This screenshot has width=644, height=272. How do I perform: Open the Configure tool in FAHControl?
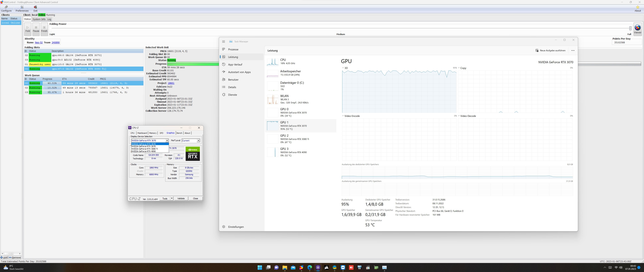[x=6, y=9]
